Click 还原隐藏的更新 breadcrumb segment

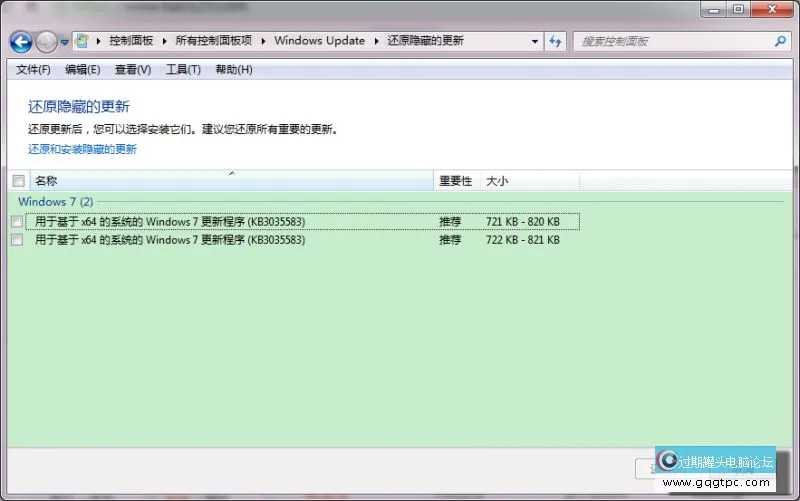coord(426,41)
